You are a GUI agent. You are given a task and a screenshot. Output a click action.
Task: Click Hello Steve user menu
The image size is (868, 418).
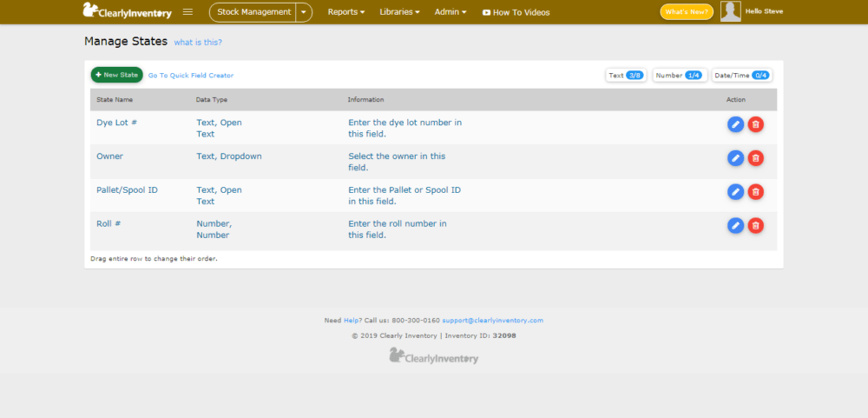pyautogui.click(x=764, y=11)
